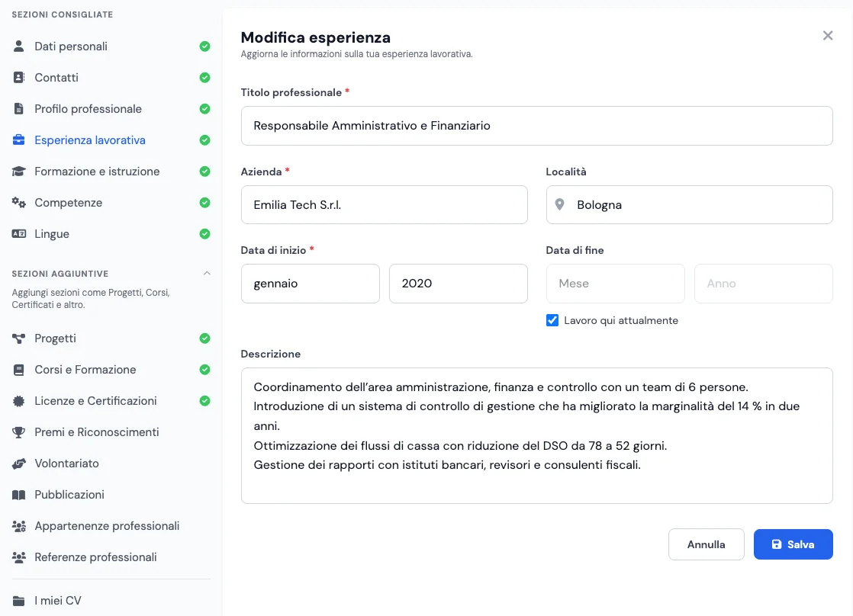Click the Contatti address book icon

18,77
